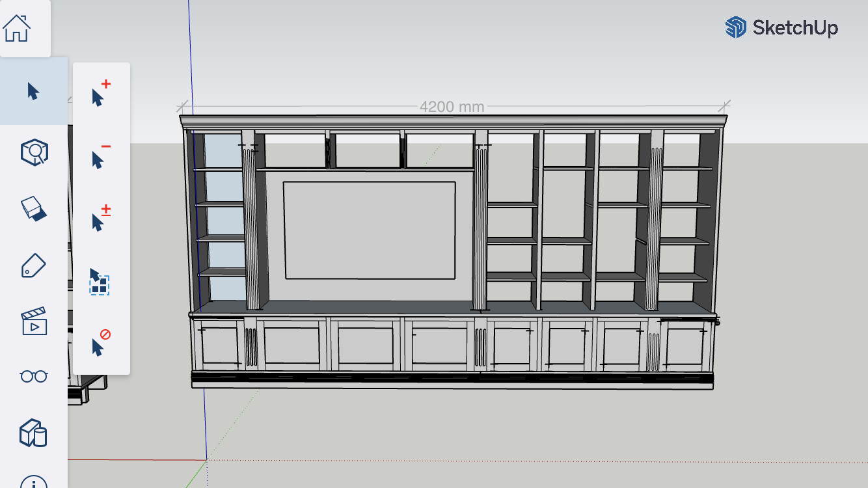
Task: Select the Select arrow tool
Action: (33, 91)
